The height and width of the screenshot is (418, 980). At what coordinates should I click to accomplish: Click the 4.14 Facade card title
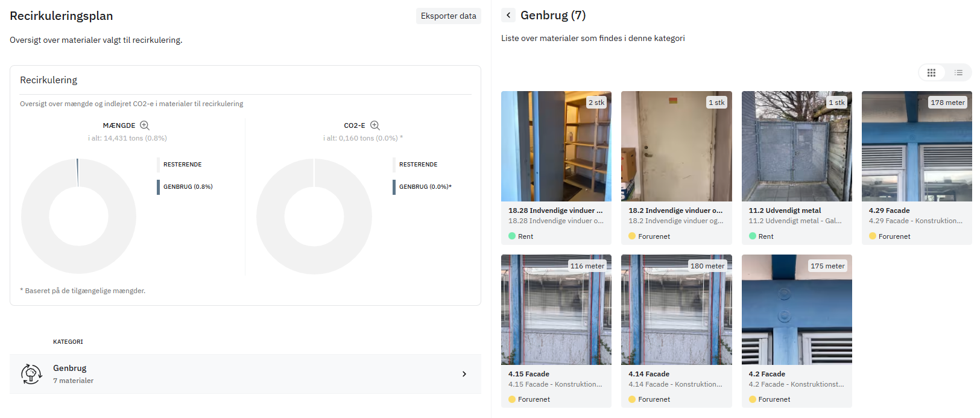(x=649, y=374)
